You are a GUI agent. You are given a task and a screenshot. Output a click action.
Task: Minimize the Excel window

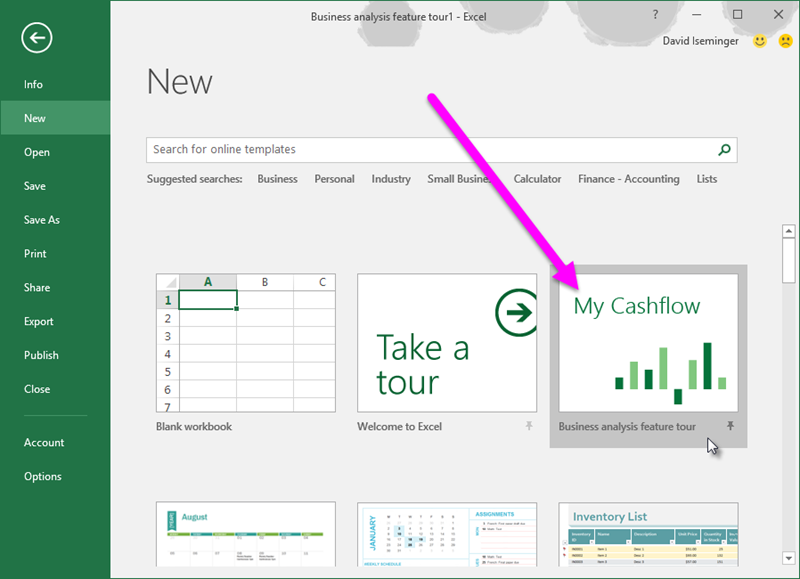(696, 15)
